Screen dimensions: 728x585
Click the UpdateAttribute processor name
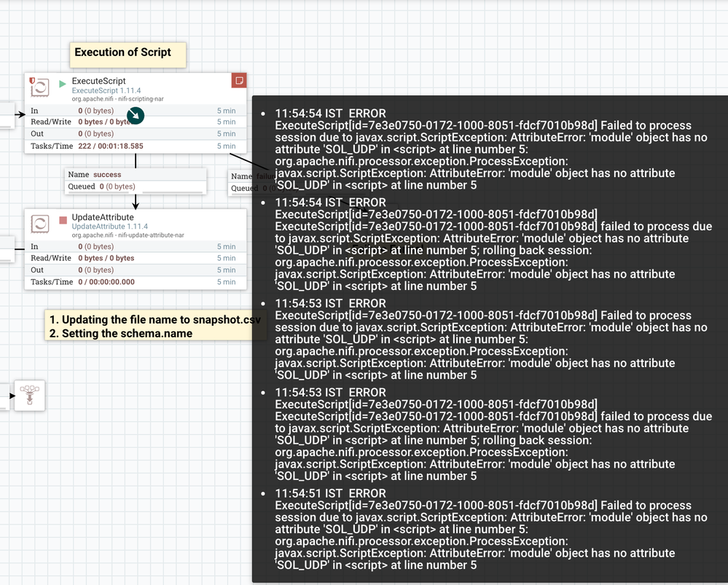103,217
